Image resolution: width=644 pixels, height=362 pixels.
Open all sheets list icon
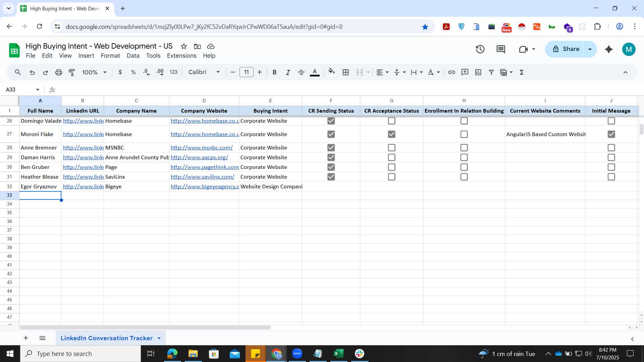42,338
